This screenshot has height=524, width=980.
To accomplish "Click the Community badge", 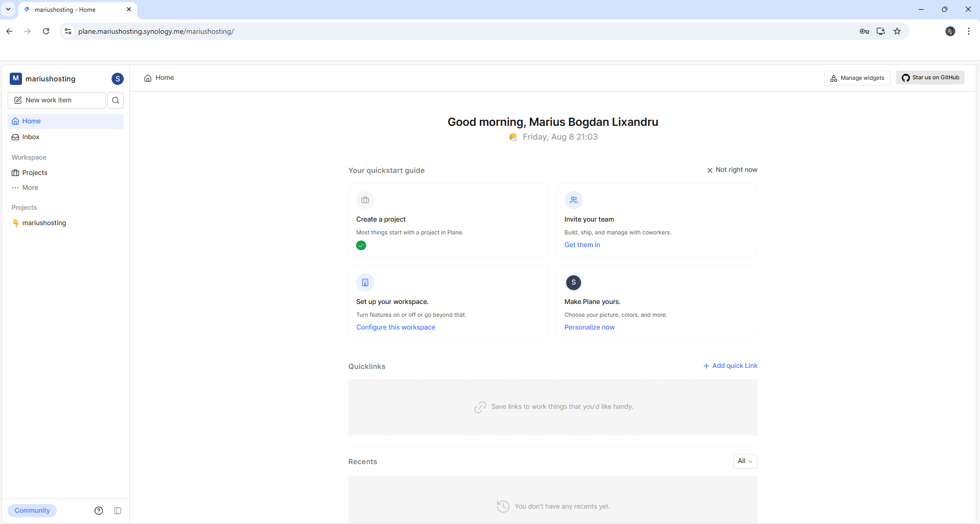I will (x=32, y=511).
